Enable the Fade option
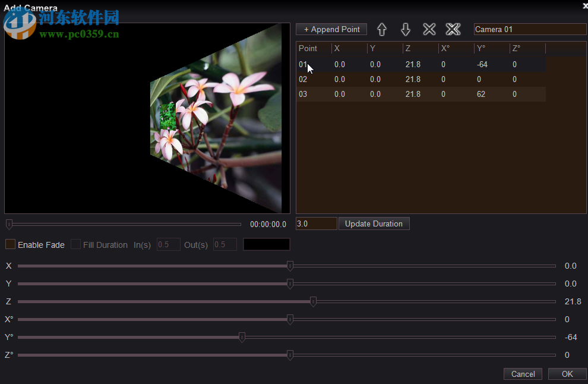This screenshot has height=384, width=588. [10, 244]
